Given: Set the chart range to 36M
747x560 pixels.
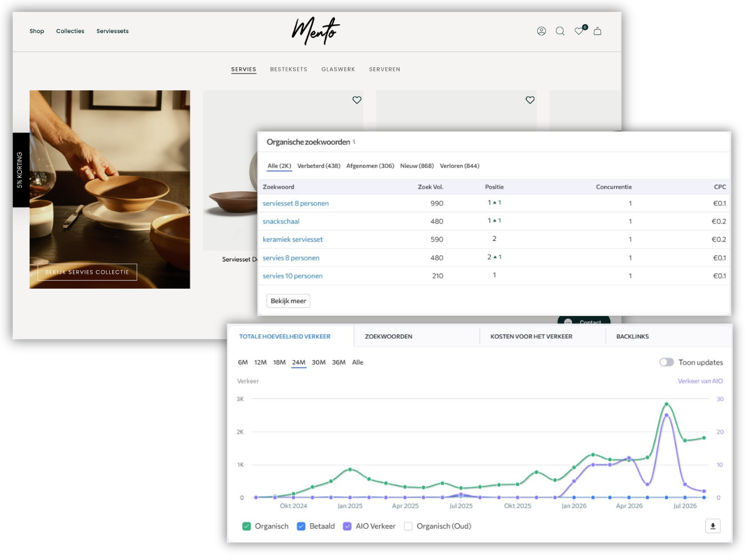Looking at the screenshot, I should 339,362.
